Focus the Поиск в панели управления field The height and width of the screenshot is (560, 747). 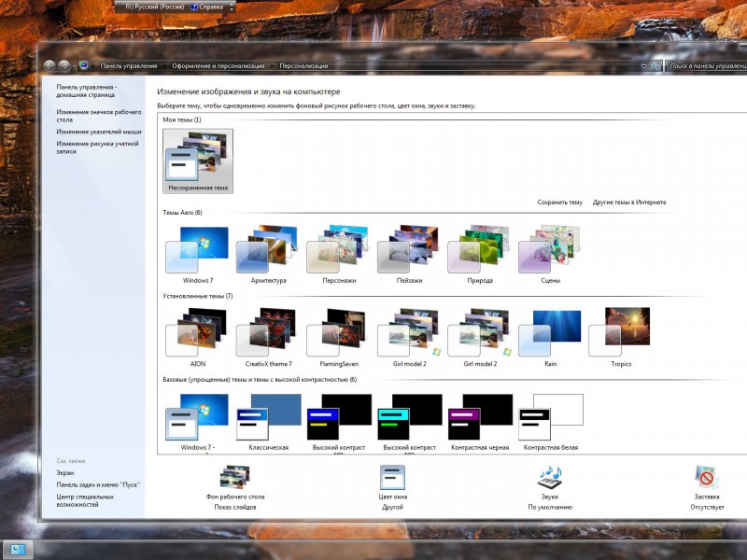click(707, 65)
